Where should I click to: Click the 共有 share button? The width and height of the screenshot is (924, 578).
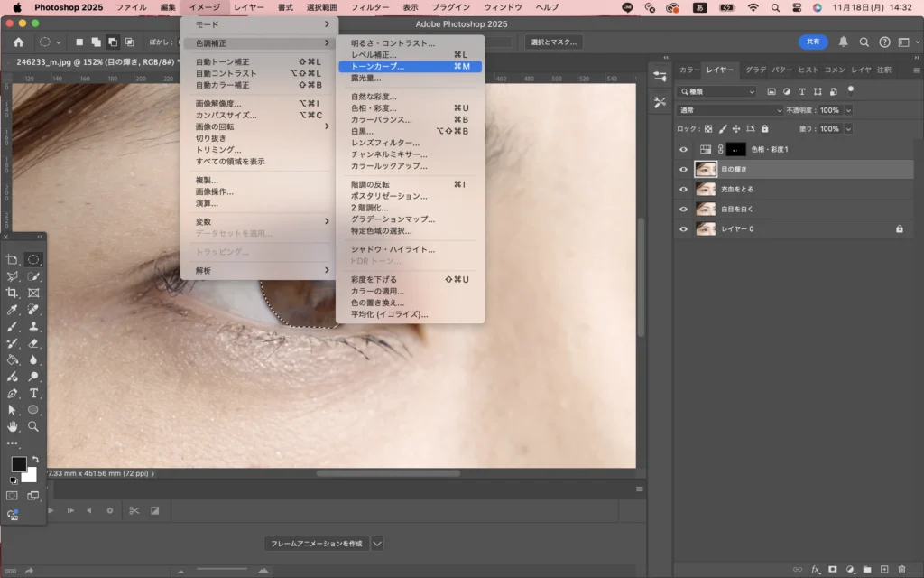point(813,42)
